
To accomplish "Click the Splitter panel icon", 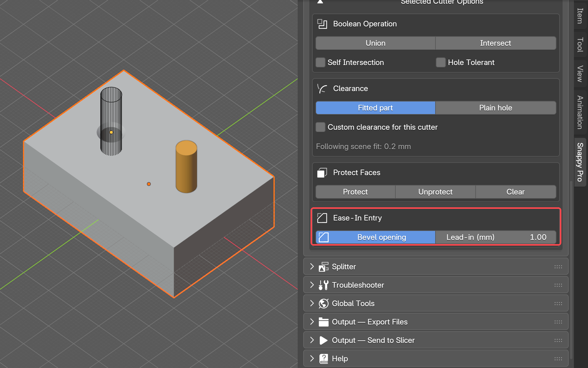I will click(x=323, y=267).
